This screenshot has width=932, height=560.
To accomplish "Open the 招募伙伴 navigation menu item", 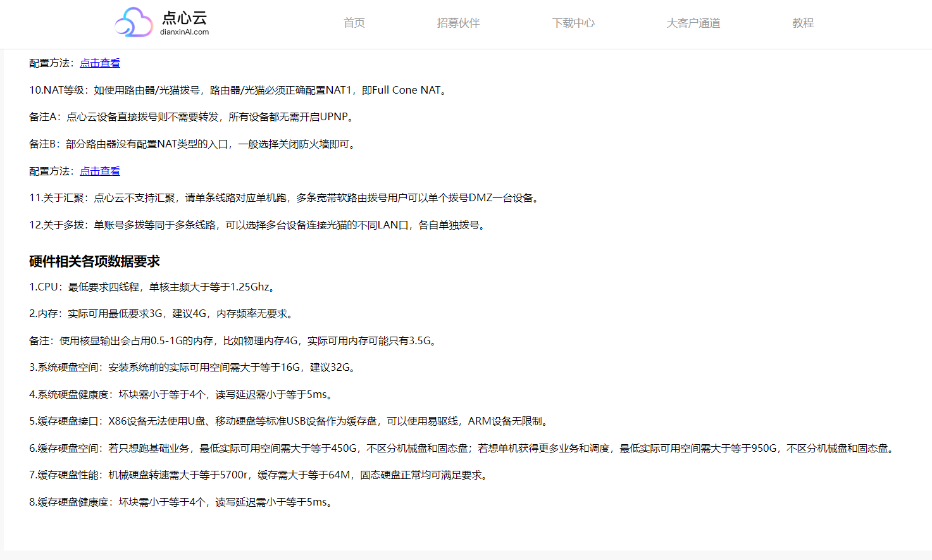I will (459, 23).
